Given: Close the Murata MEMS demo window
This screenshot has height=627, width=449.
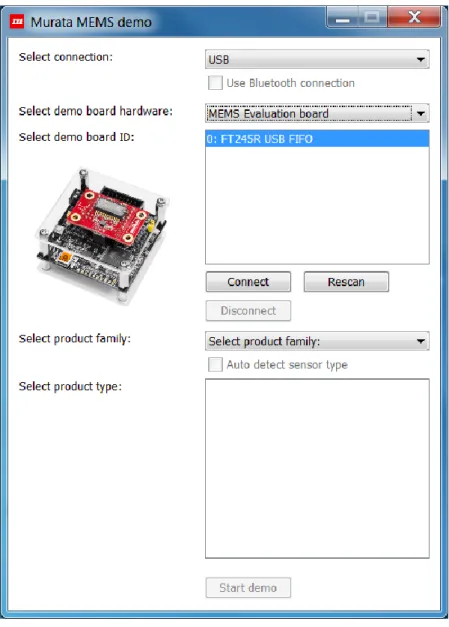Looking at the screenshot, I should pyautogui.click(x=414, y=18).
